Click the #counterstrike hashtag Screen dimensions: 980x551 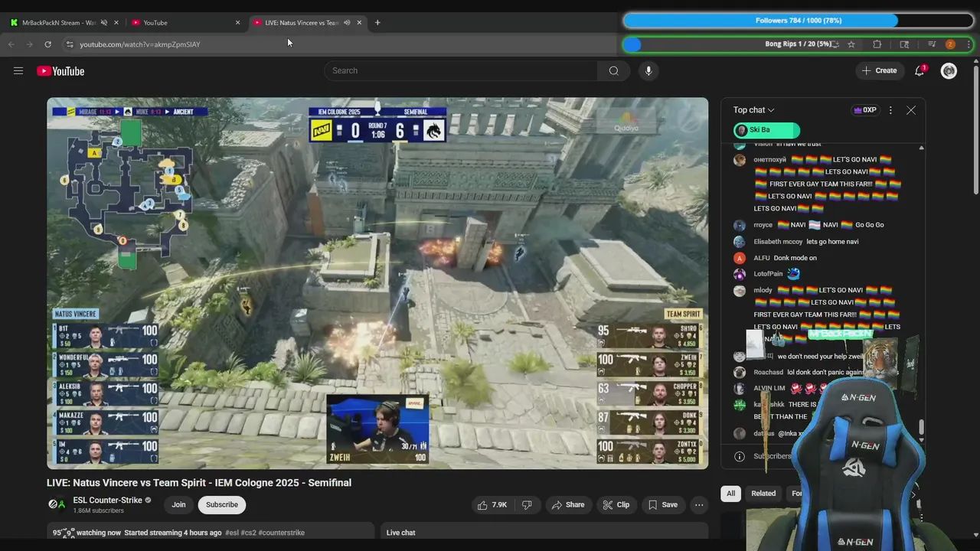[x=282, y=533]
